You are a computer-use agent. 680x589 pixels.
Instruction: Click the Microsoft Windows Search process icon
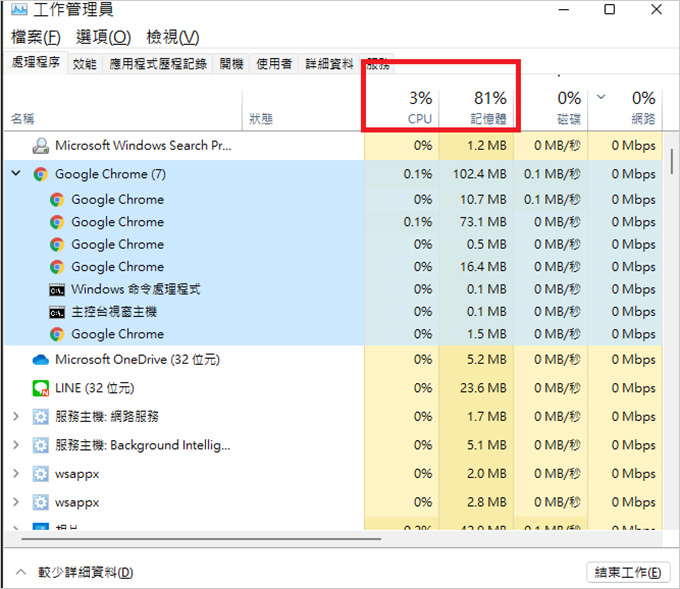(x=40, y=146)
